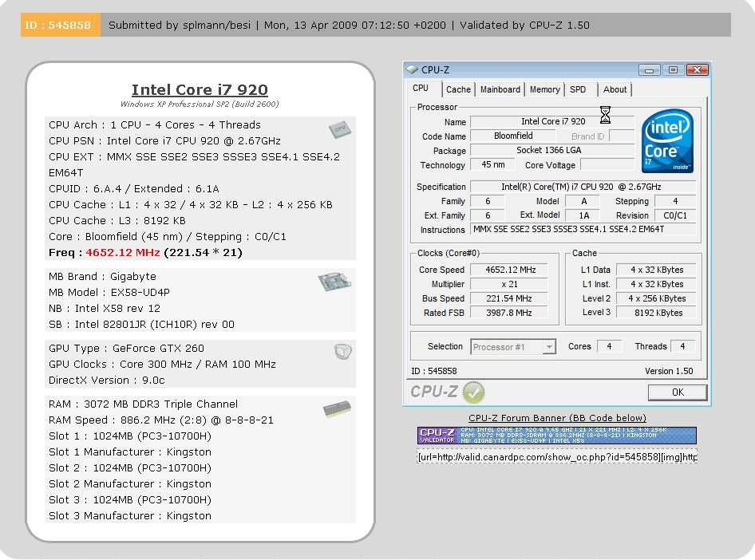Screen dimensions: 755x560
Task: Open the About tab
Action: tap(615, 89)
